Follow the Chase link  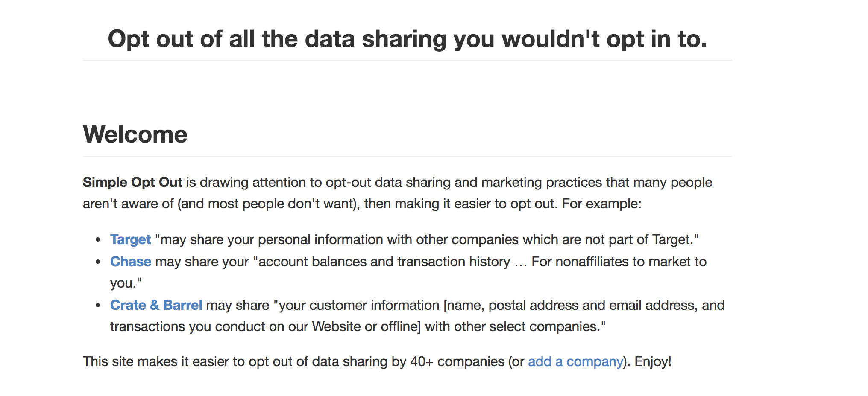[x=130, y=262]
